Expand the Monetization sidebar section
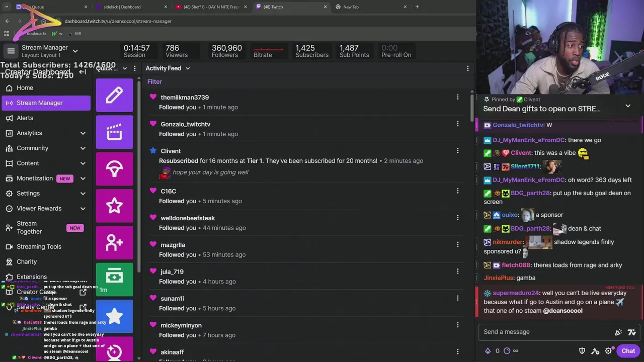Viewport: 644px width, 362px height. (83, 178)
